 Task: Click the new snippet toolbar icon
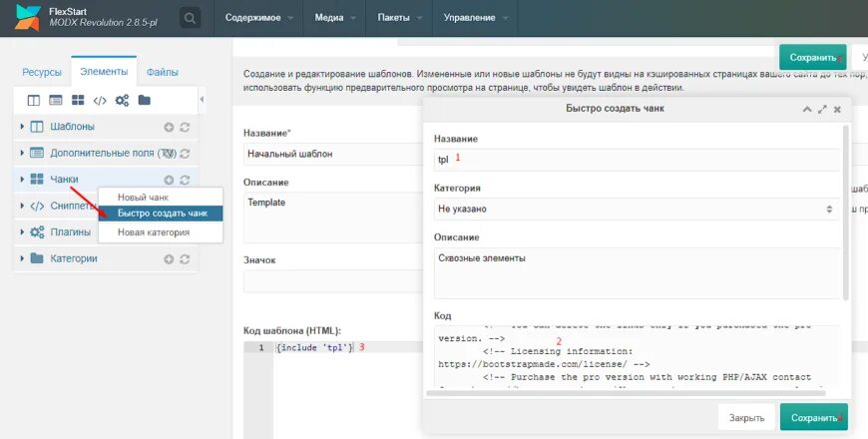(100, 100)
